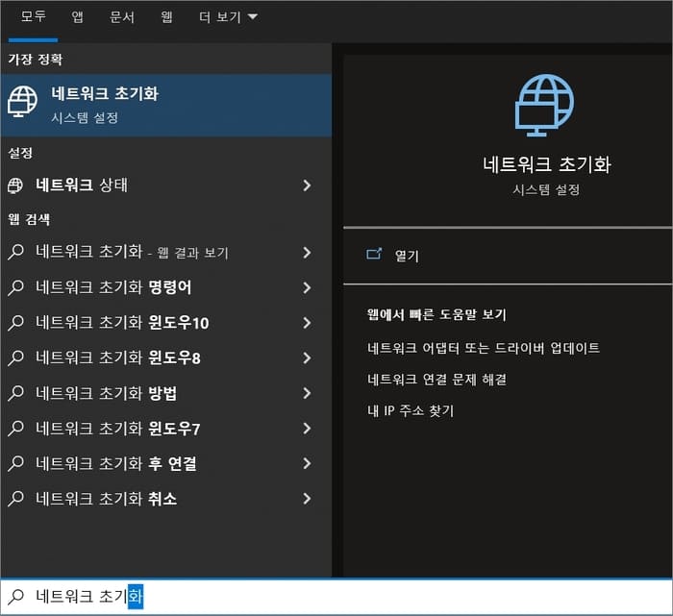This screenshot has width=673, height=616.
Task: Expand chevron for 윈도우7 suggestion
Action: 307,428
